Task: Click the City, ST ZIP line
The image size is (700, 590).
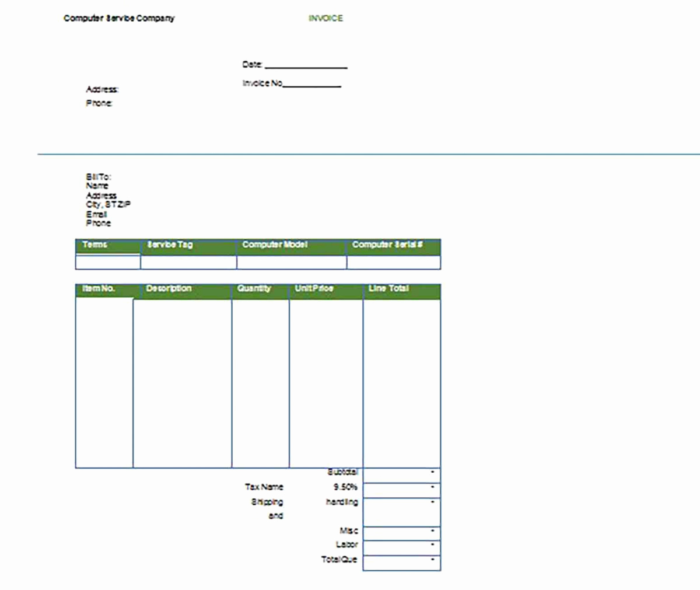Action: coord(108,204)
